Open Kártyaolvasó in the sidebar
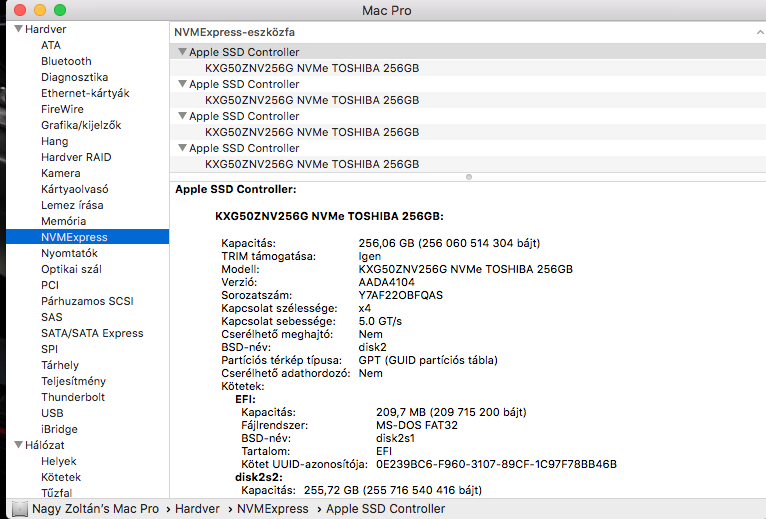The width and height of the screenshot is (766, 519). [x=75, y=189]
